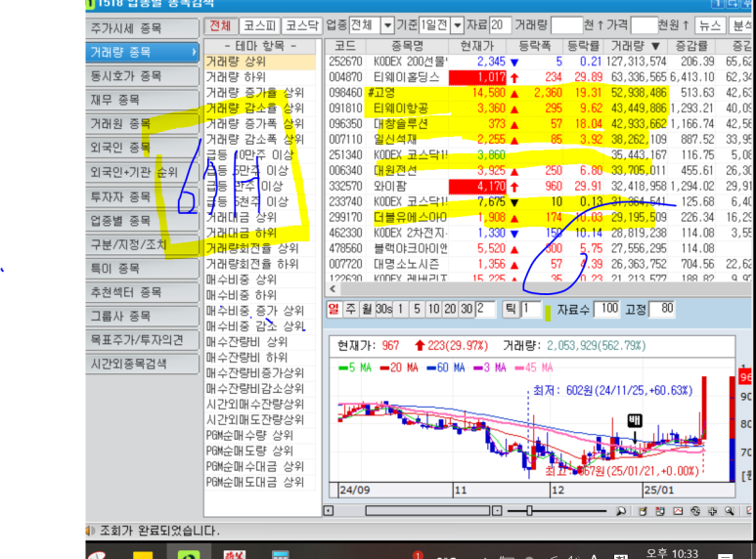Click the red notification badge in taskbar
Viewport: 756px width, 559px height.
[x=418, y=555]
